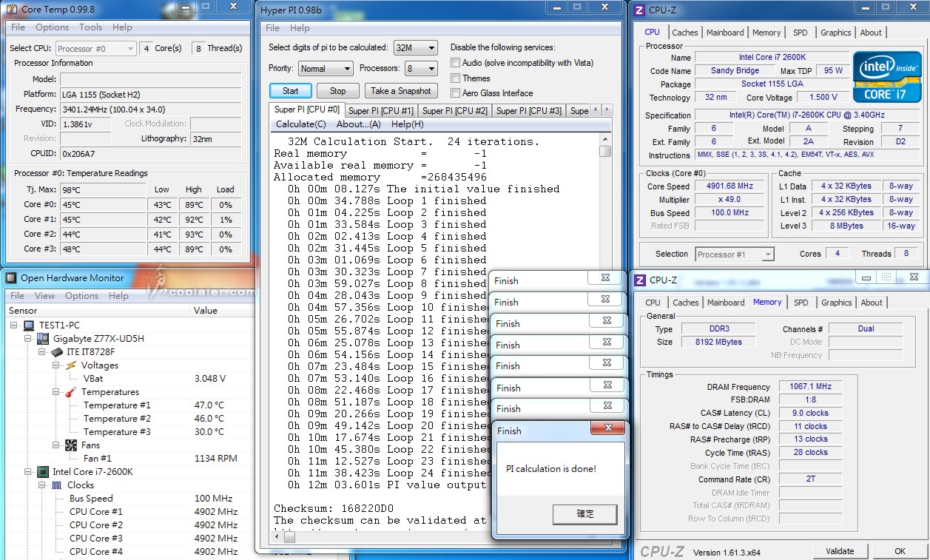This screenshot has height=560, width=930.
Task: Collapse the Gigabyte Z77X-UD5H tree node
Action: click(29, 339)
